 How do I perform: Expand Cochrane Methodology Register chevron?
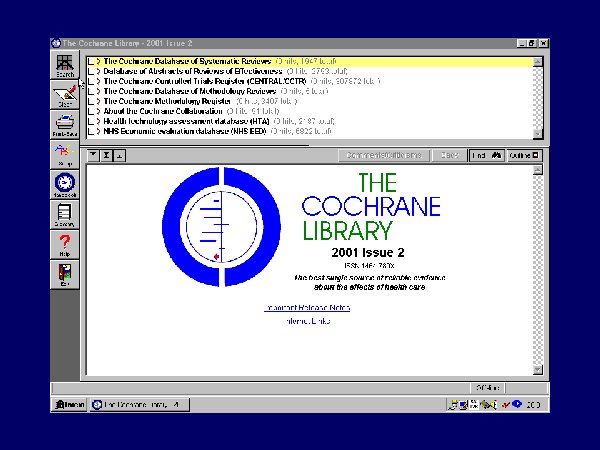coord(99,101)
